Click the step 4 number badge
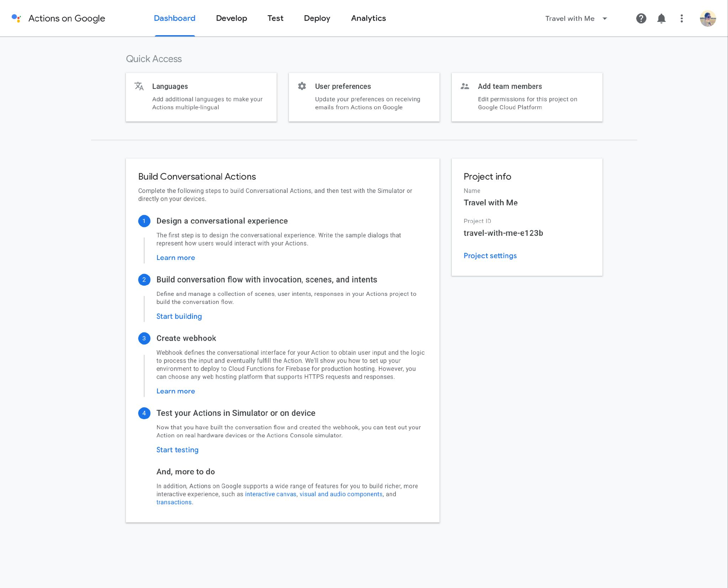Viewport: 728px width, 588px height. coord(144,413)
